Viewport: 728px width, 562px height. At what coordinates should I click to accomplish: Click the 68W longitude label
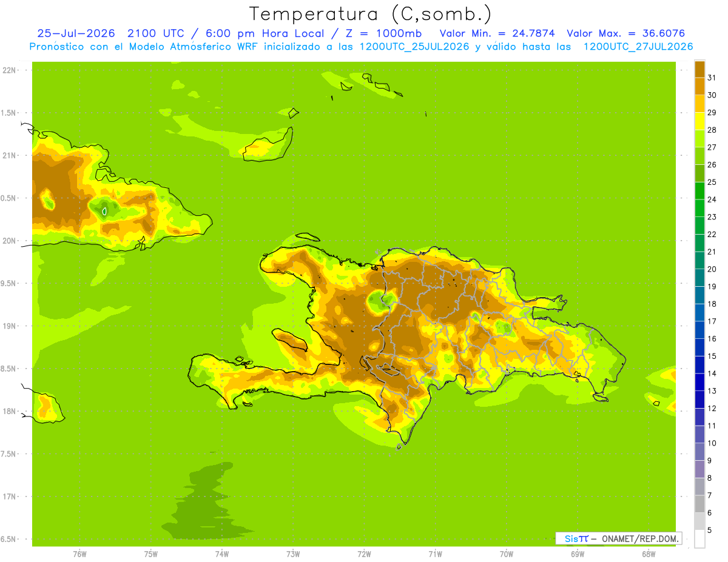click(x=649, y=554)
